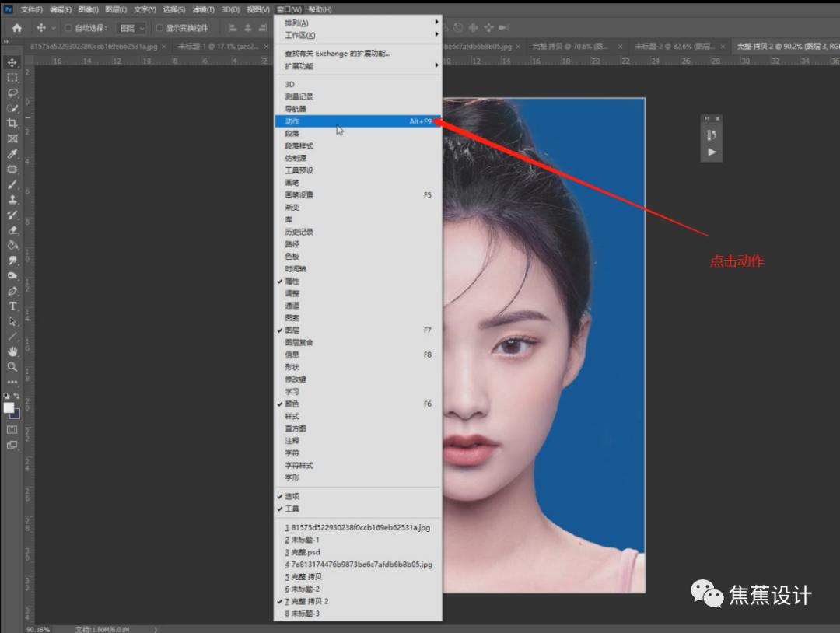Open the Home screen icon
This screenshot has width=840, height=633.
[17, 27]
